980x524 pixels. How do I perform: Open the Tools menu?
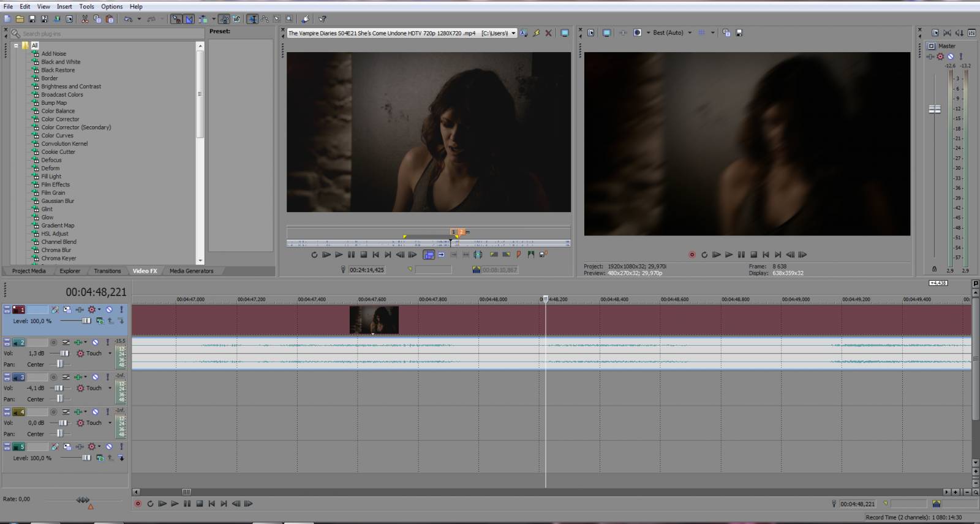point(86,7)
